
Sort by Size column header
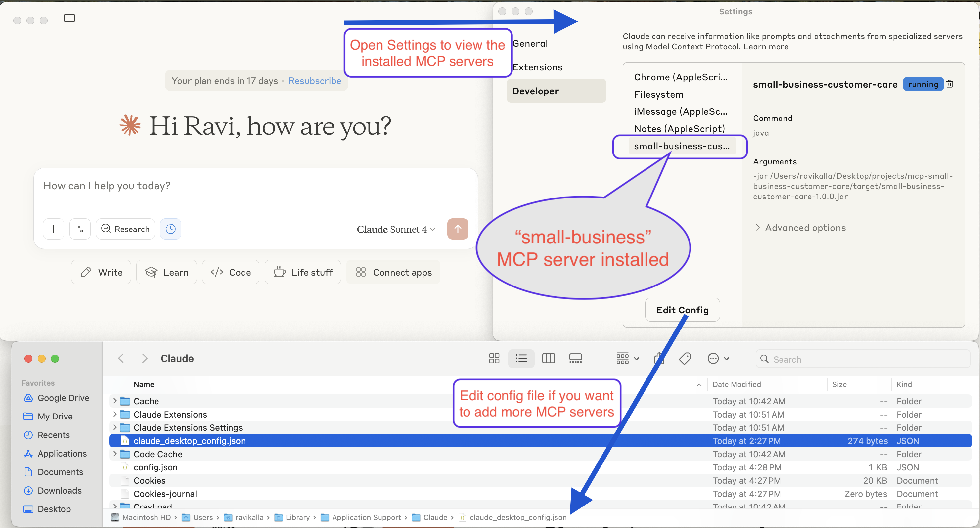pos(839,385)
